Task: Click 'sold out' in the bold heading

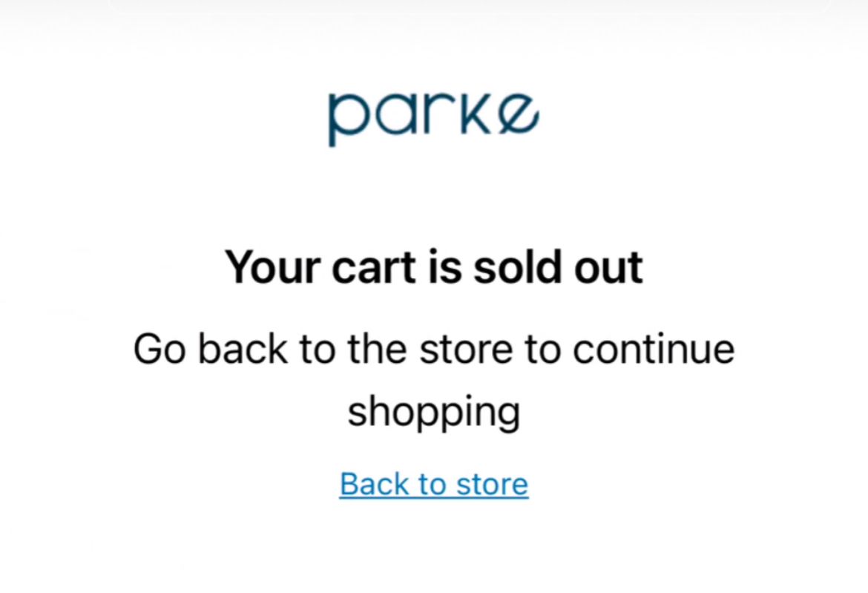Action: (x=558, y=266)
